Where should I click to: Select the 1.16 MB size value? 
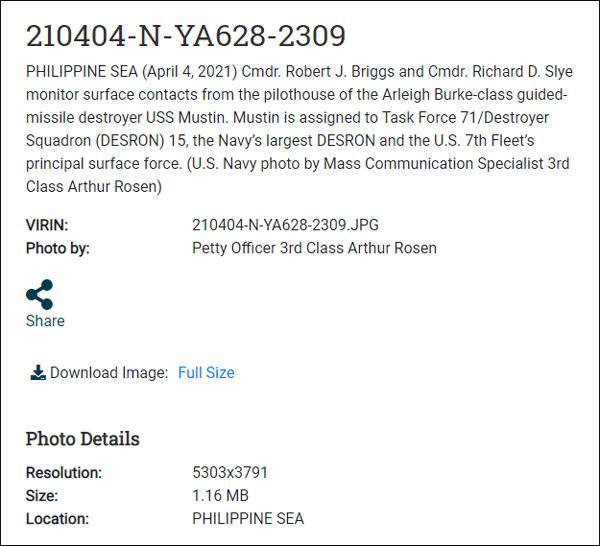point(220,496)
